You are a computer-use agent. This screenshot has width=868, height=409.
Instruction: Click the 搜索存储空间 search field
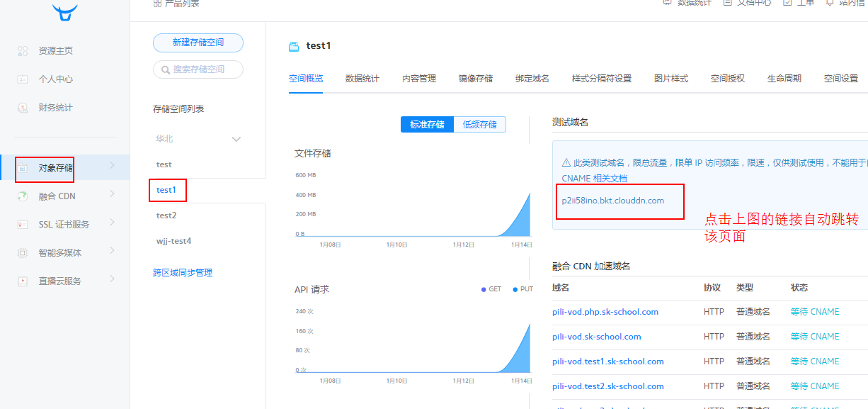[x=198, y=69]
